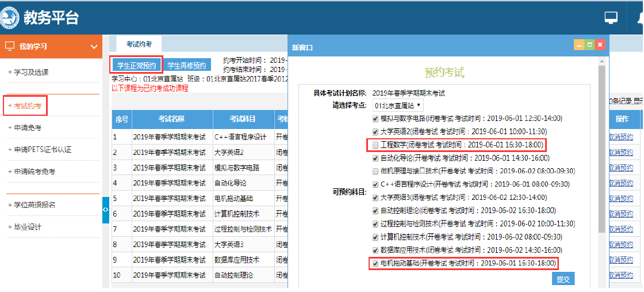This screenshot has height=292, width=644.
Task: Open 考试约考 in the sidebar
Action: 27,106
